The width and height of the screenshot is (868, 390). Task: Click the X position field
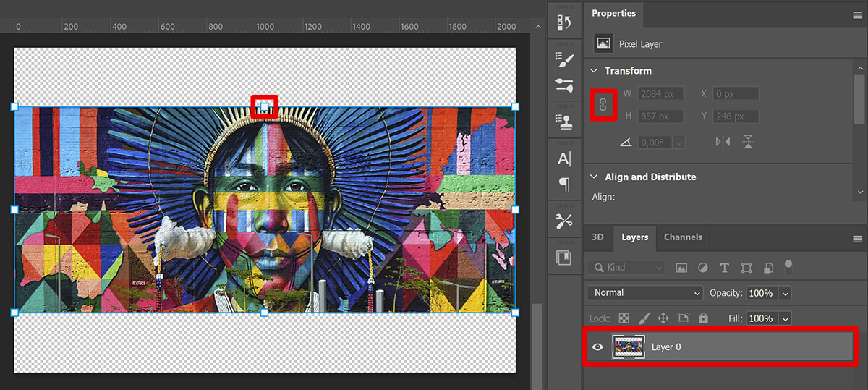[736, 93]
